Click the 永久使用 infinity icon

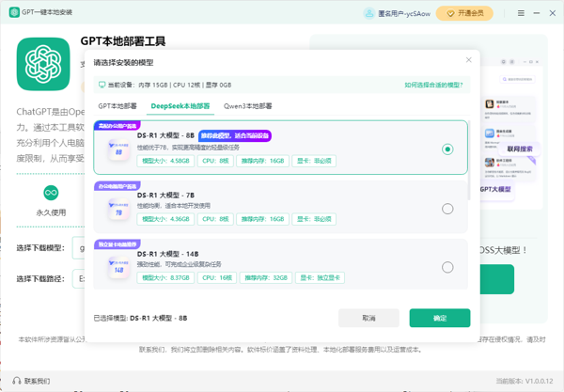51,192
